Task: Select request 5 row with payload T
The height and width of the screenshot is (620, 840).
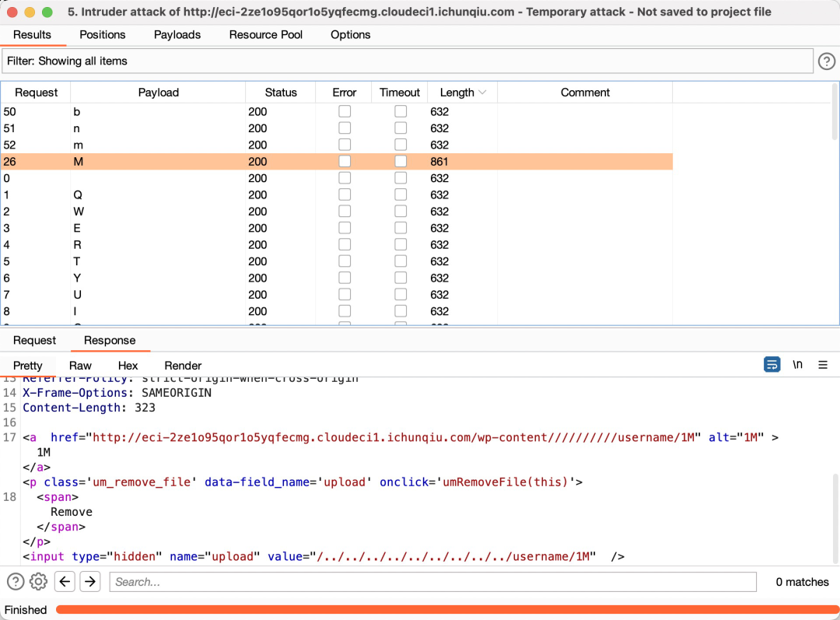Action: [x=337, y=261]
